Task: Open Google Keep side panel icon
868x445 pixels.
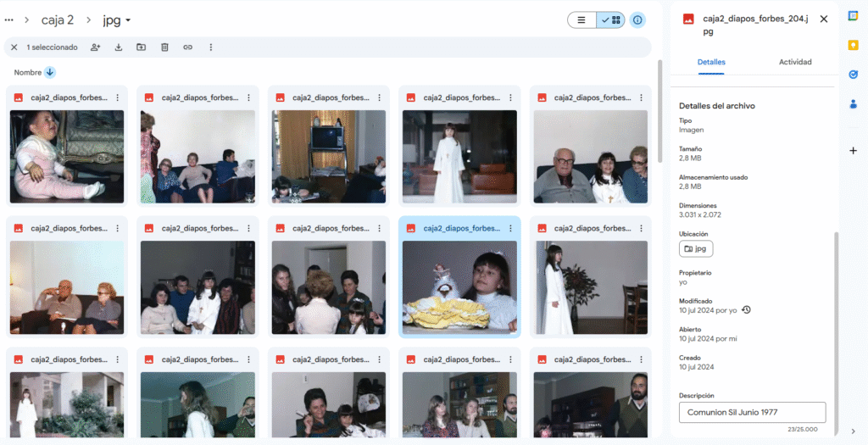Action: [853, 45]
